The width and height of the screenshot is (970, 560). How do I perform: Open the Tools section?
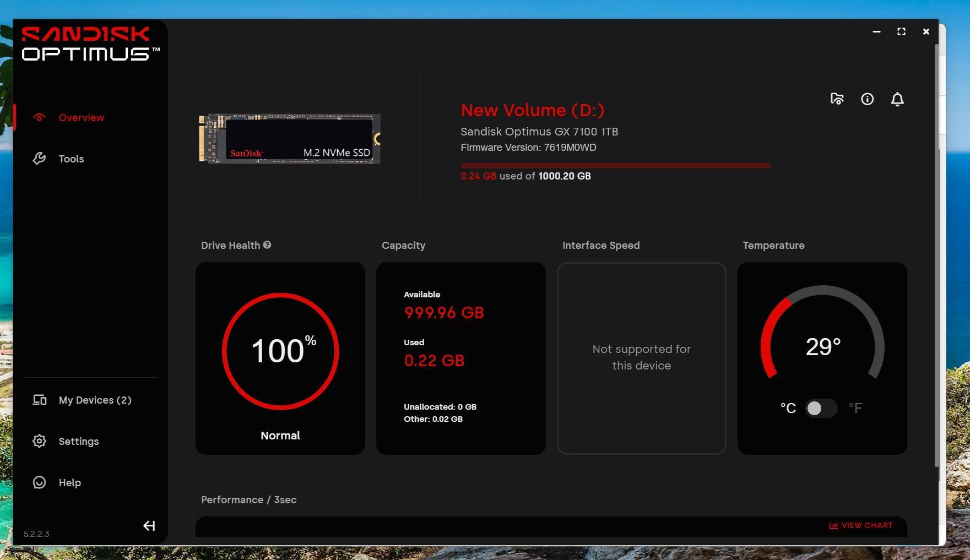coord(71,159)
